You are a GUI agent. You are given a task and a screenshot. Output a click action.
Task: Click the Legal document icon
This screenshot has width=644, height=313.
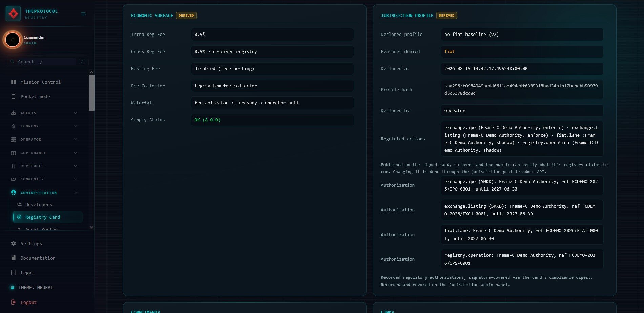(14, 273)
